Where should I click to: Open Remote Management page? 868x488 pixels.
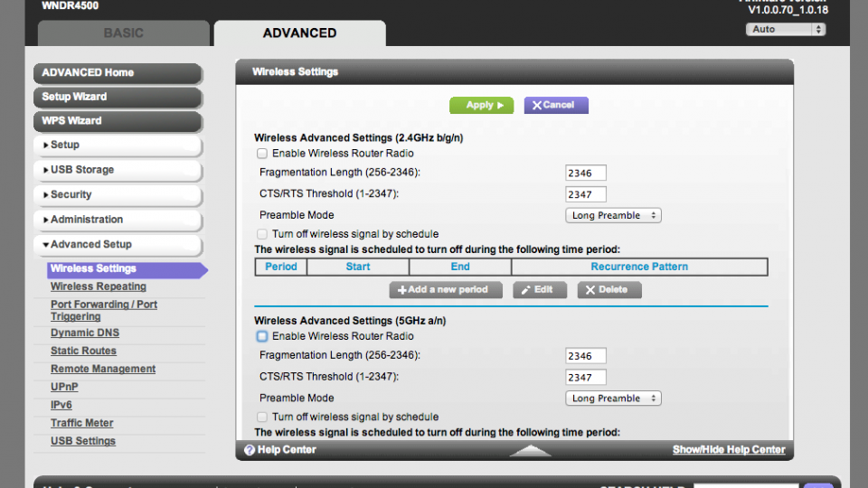coord(103,369)
